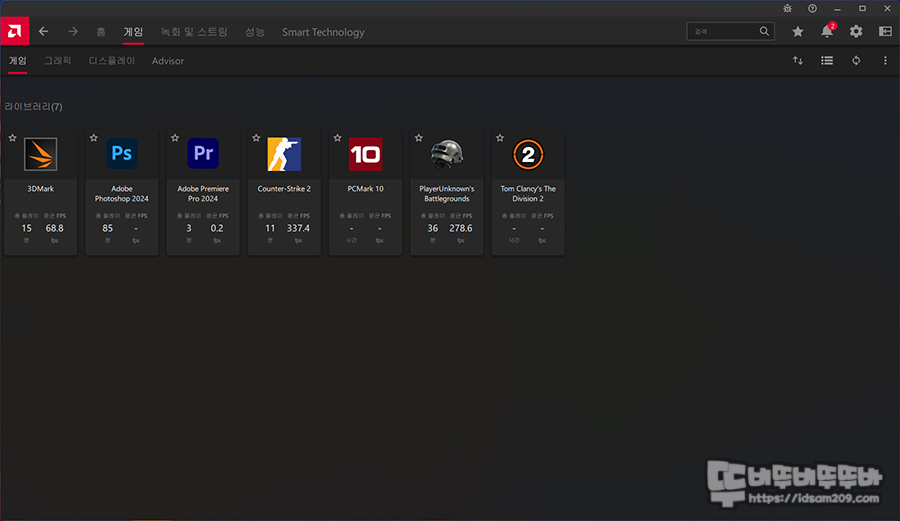This screenshot has height=521, width=900.
Task: Open the PUBG helmet icon
Action: 447,154
